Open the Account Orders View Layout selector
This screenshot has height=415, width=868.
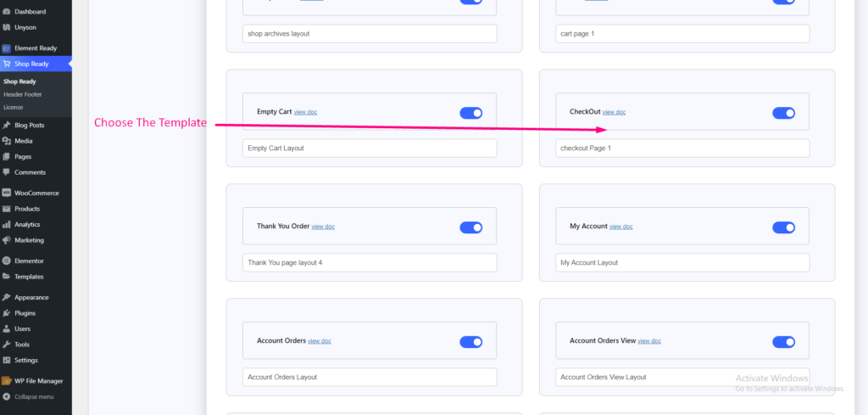pos(682,377)
